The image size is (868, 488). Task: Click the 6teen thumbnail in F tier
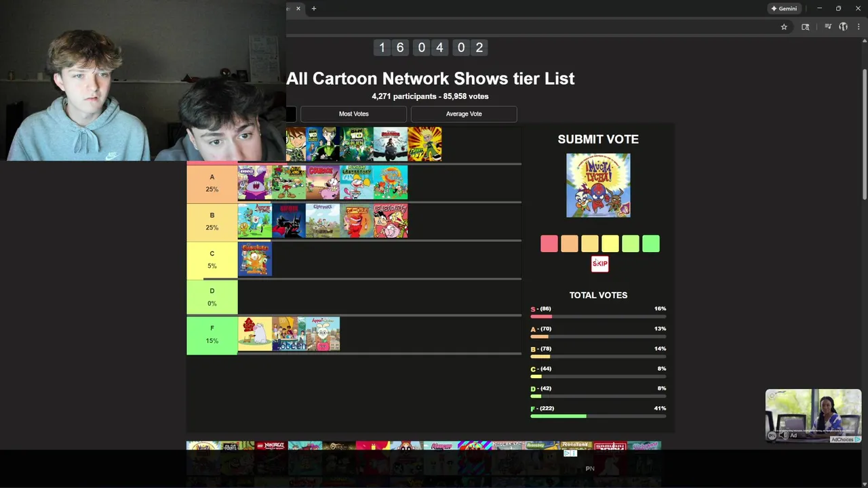click(289, 334)
